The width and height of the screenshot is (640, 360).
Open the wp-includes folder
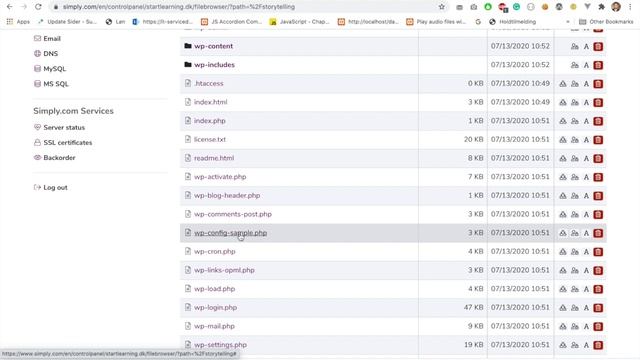pos(214,65)
